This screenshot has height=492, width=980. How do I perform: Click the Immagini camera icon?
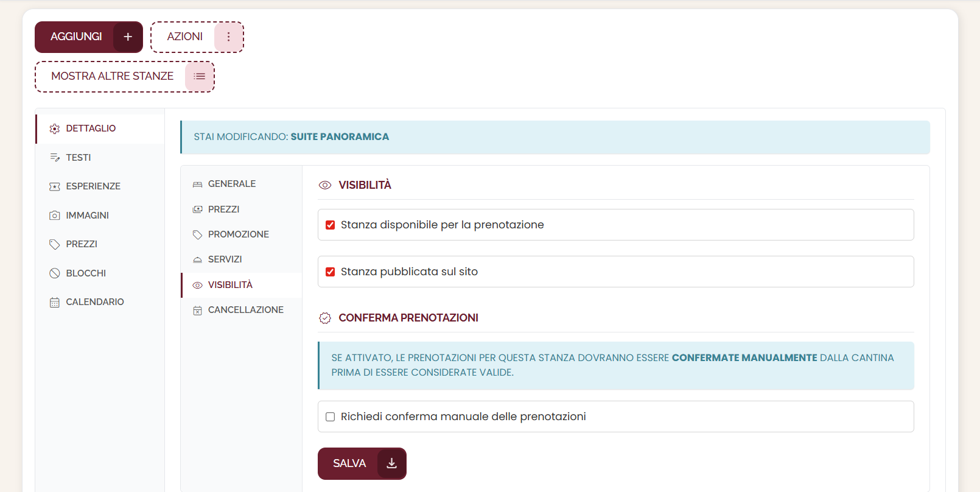(x=55, y=216)
